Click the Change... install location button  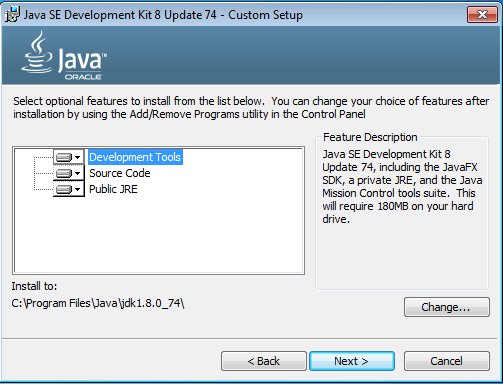(x=447, y=307)
